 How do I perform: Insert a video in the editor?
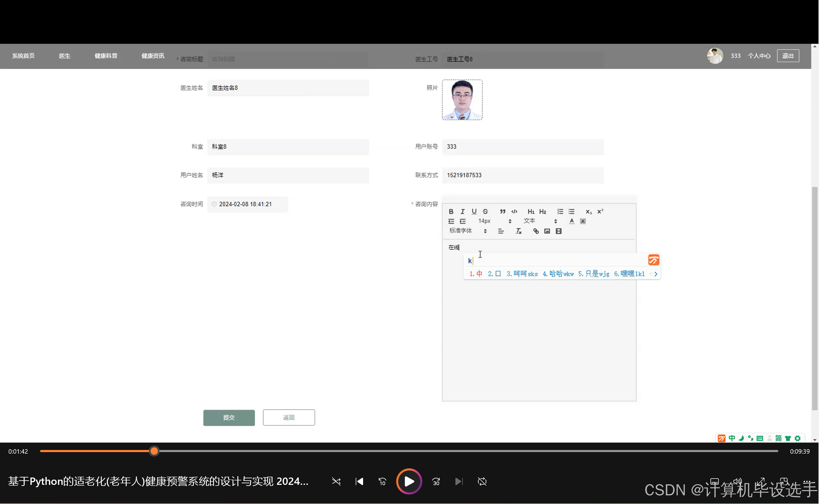(559, 231)
